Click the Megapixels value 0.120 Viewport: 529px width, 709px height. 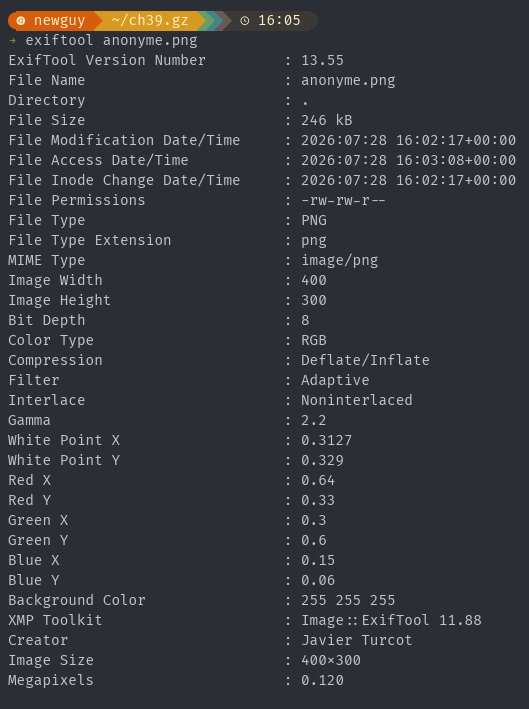pos(322,681)
